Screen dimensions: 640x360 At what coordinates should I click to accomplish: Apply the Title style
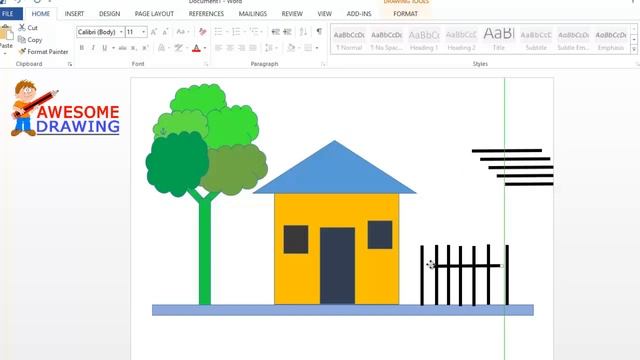[x=499, y=40]
